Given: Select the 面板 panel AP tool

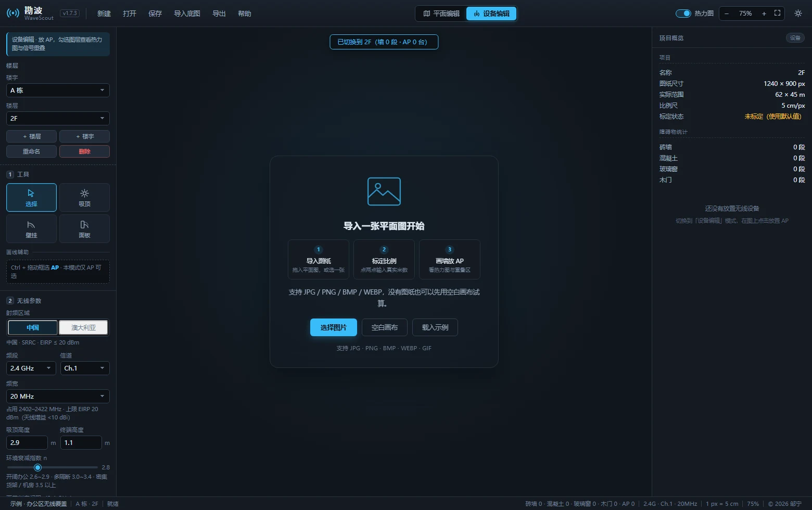Looking at the screenshot, I should pos(84,229).
